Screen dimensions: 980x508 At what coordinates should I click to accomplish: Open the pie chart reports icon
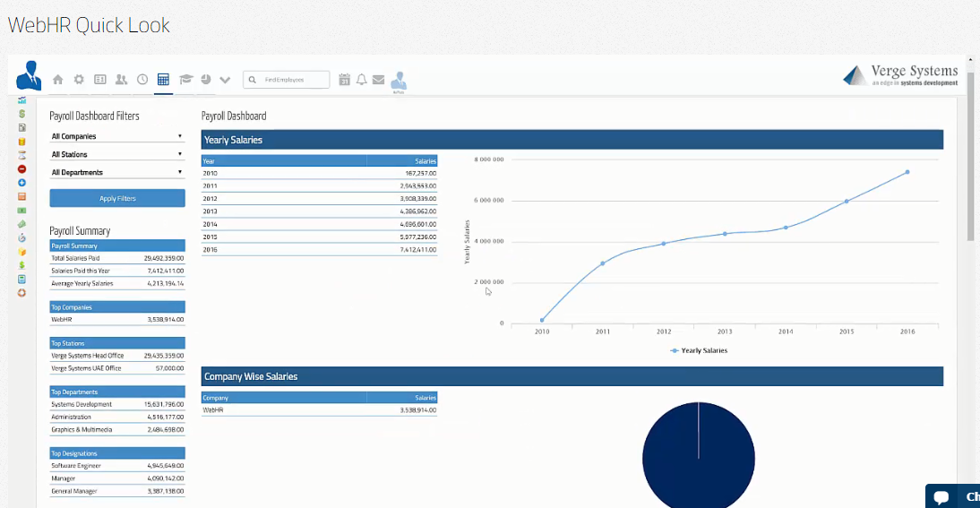click(206, 80)
